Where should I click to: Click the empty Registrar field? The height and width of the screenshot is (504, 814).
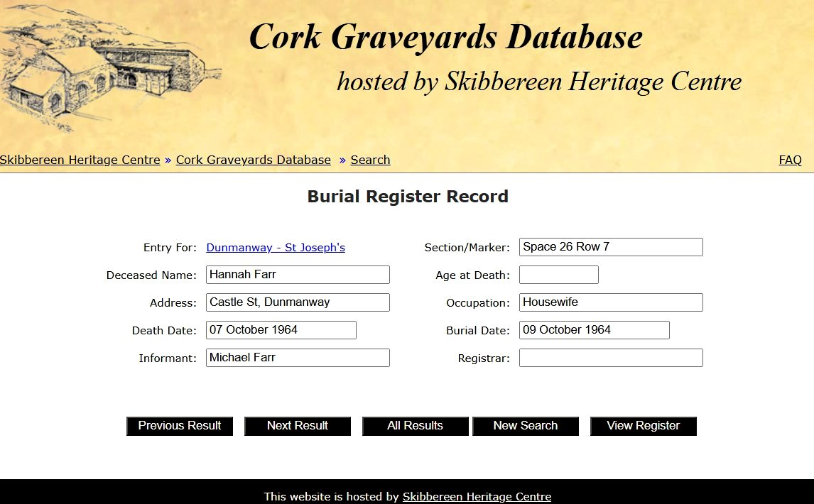(611, 358)
